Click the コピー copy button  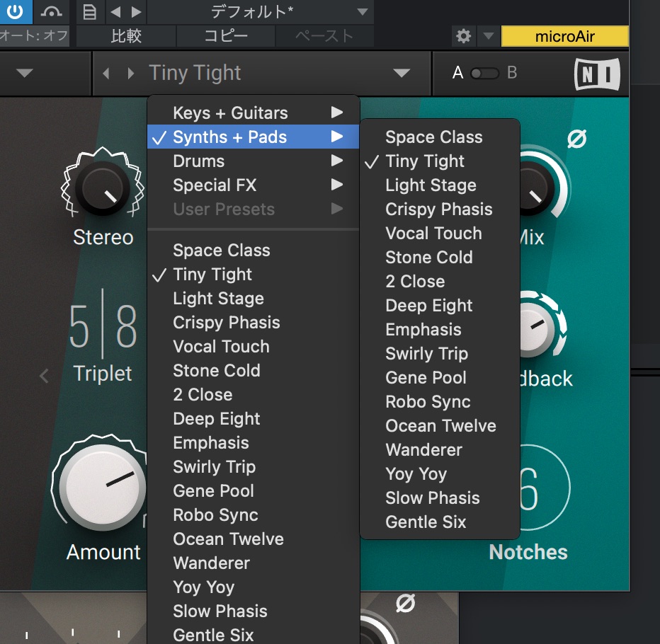point(226,36)
